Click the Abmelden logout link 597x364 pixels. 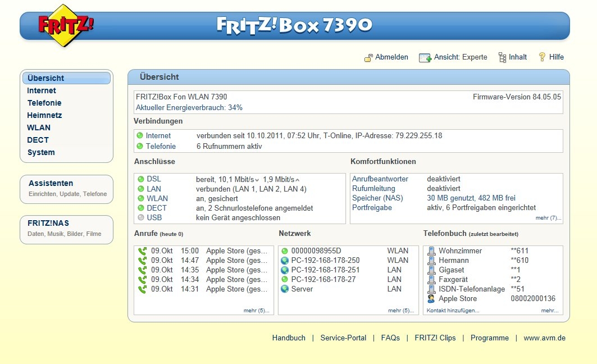pos(392,57)
